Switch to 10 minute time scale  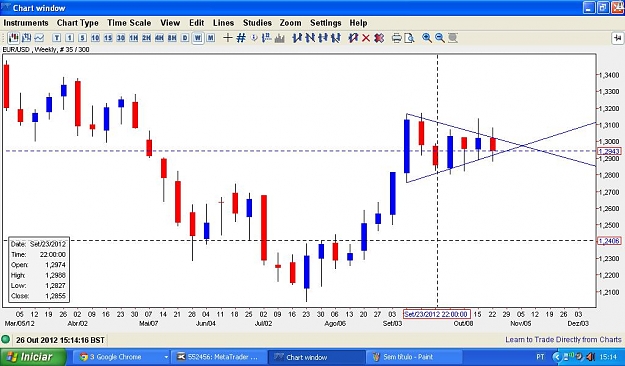(x=95, y=38)
